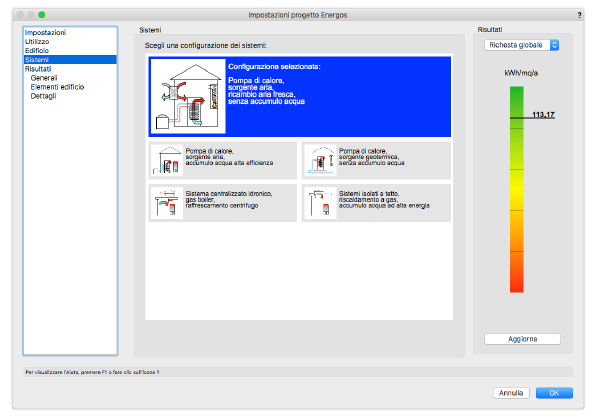
Task: Click the Annulla button
Action: point(511,393)
